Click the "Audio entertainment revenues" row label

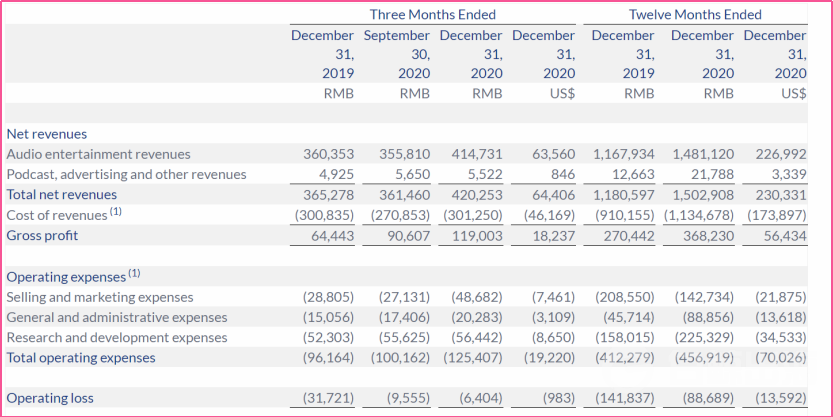point(98,154)
